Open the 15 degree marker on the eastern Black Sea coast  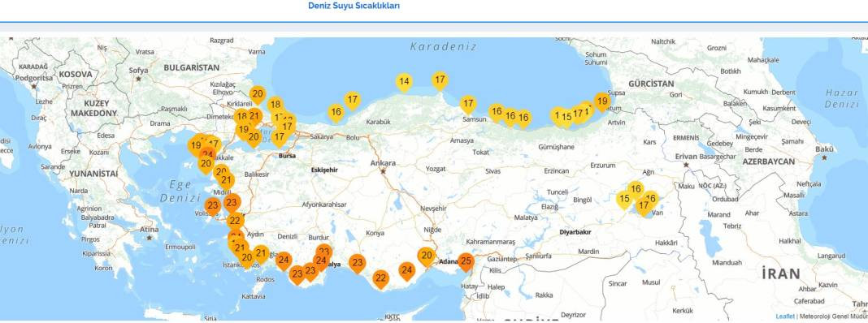point(566,118)
